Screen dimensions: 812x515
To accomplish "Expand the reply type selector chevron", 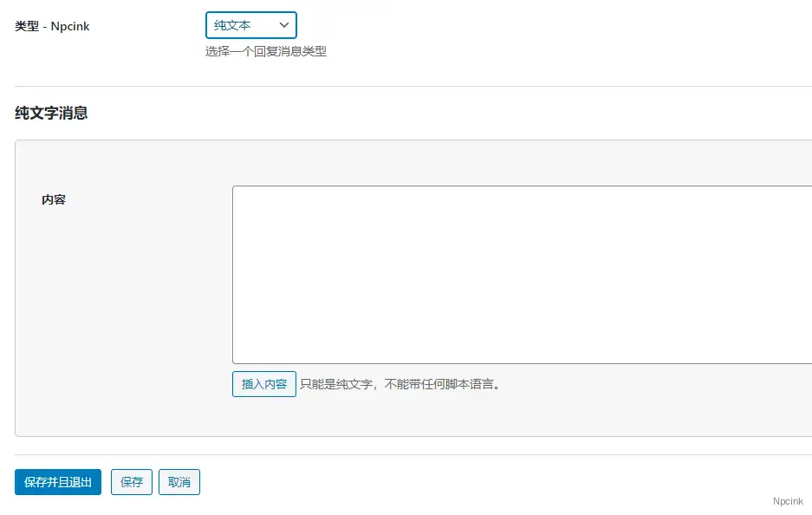I will 284,25.
